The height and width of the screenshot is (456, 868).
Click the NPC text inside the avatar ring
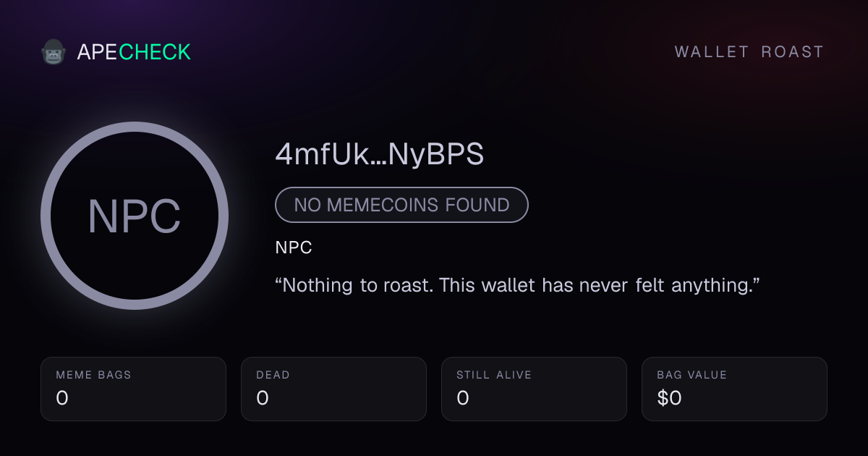coord(135,216)
